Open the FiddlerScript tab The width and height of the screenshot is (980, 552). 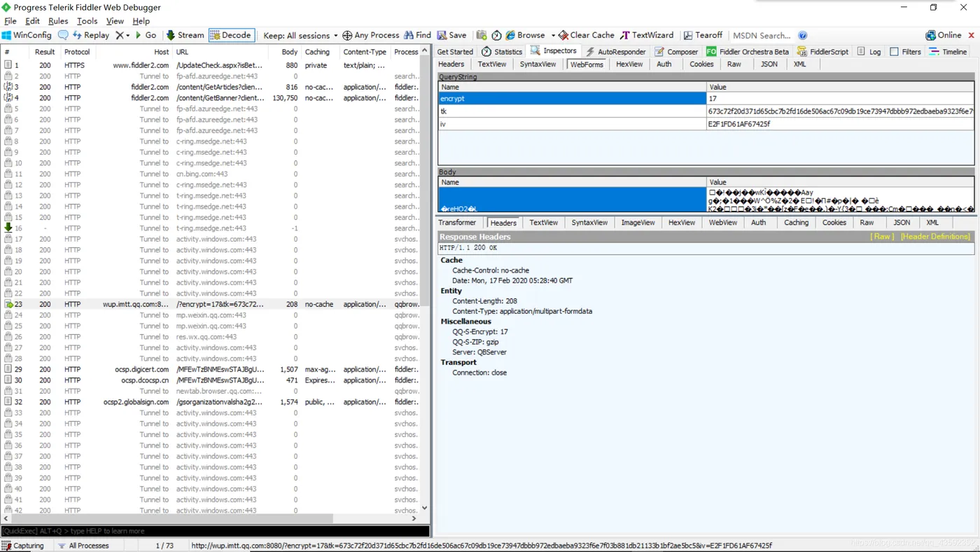[822, 52]
